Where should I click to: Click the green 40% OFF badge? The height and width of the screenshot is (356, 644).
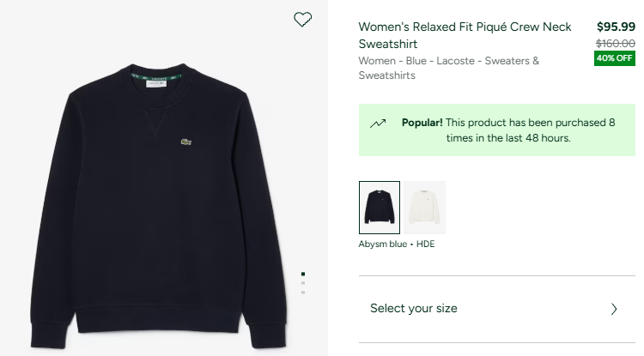click(615, 58)
